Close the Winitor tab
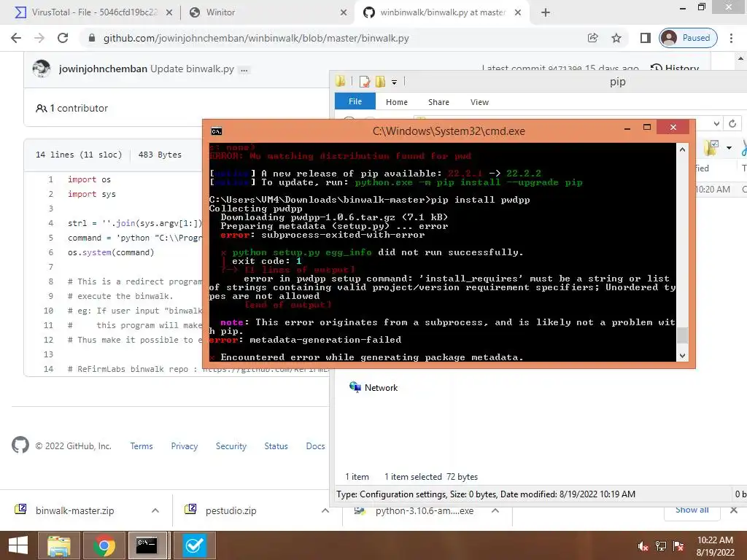This screenshot has width=747, height=560. click(x=344, y=13)
